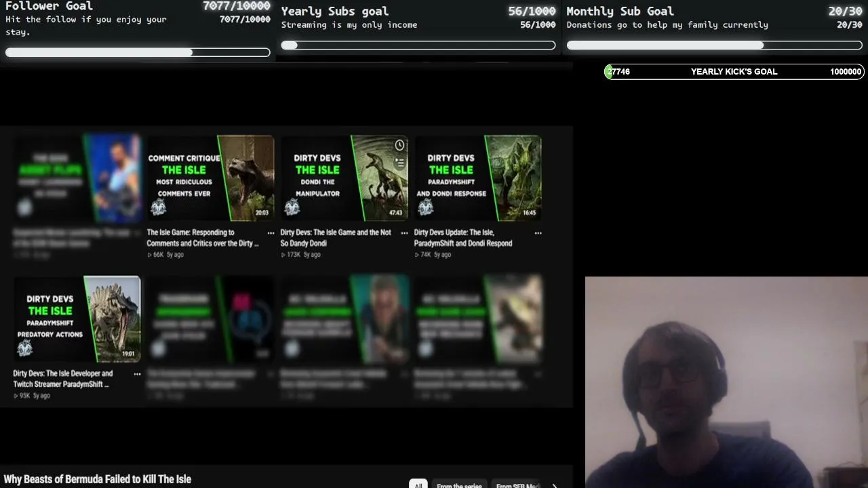Viewport: 868px width, 488px height.
Task: Click the 66K views 5y ago text
Action: tap(165, 255)
